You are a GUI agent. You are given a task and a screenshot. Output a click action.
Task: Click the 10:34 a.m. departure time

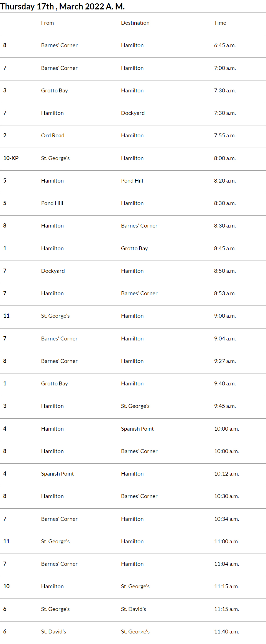point(226,519)
